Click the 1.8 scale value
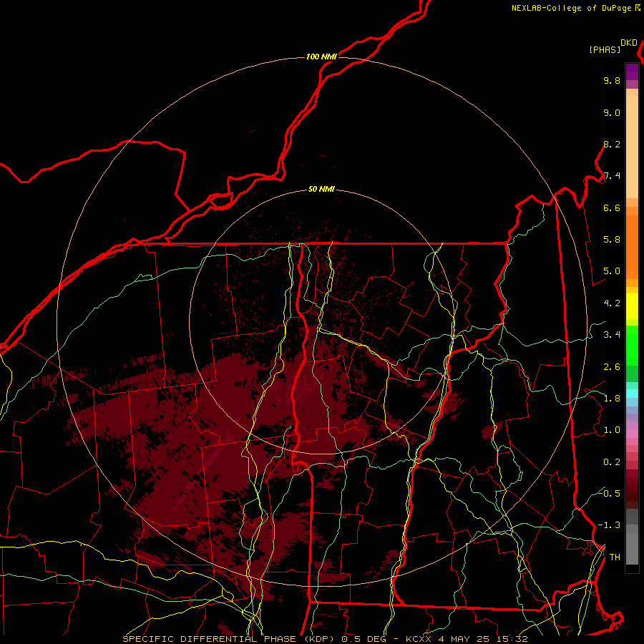644x644 pixels. coord(612,399)
